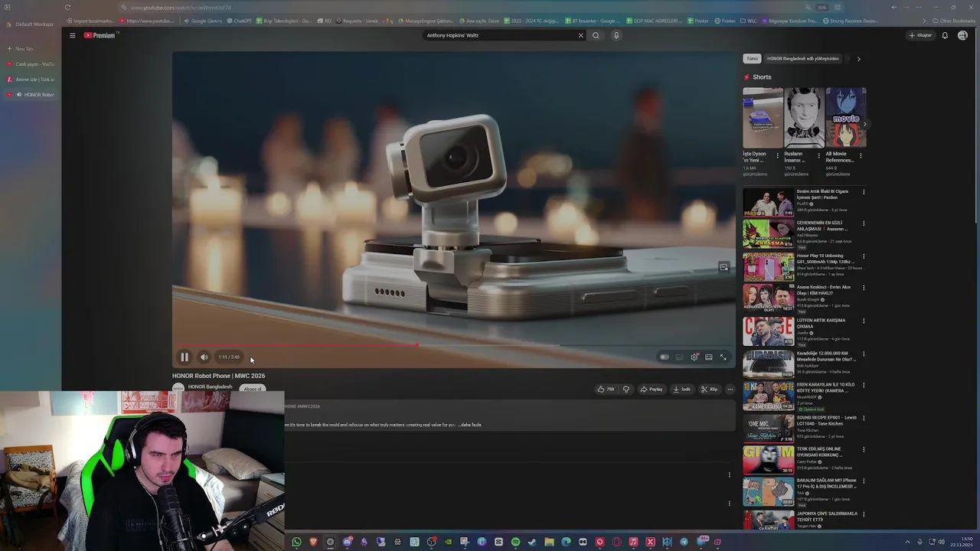Open Spotify from taskbar
Image resolution: width=980 pixels, height=551 pixels.
[515, 542]
